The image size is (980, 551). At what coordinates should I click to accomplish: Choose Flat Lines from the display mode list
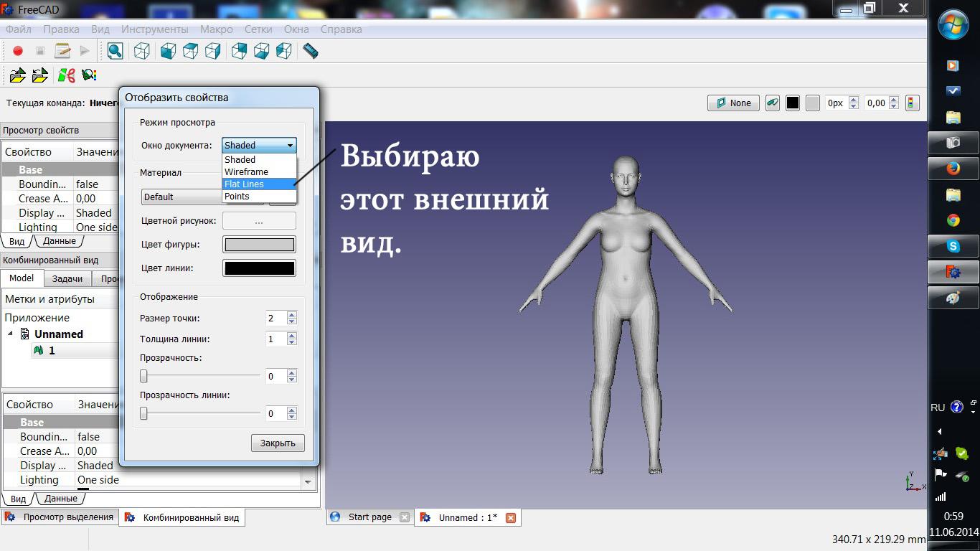tap(245, 184)
